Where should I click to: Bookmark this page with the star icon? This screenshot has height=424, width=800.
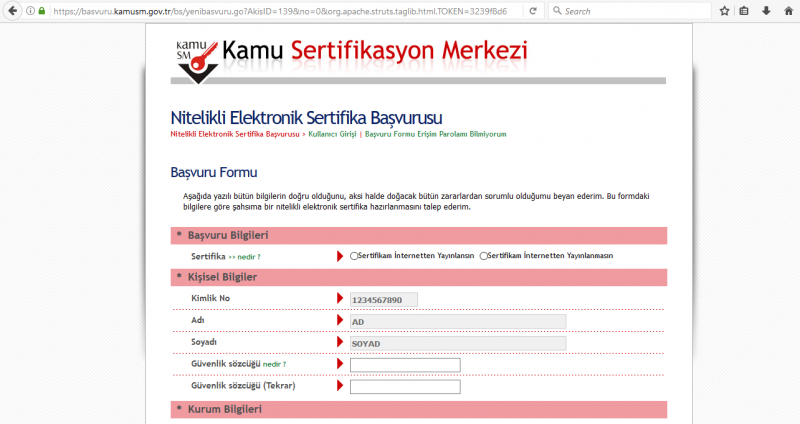(x=724, y=11)
